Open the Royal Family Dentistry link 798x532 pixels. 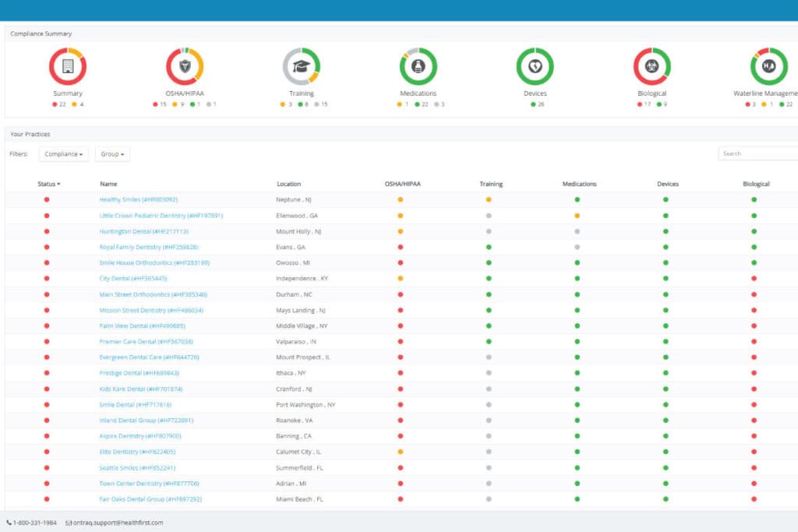[149, 247]
